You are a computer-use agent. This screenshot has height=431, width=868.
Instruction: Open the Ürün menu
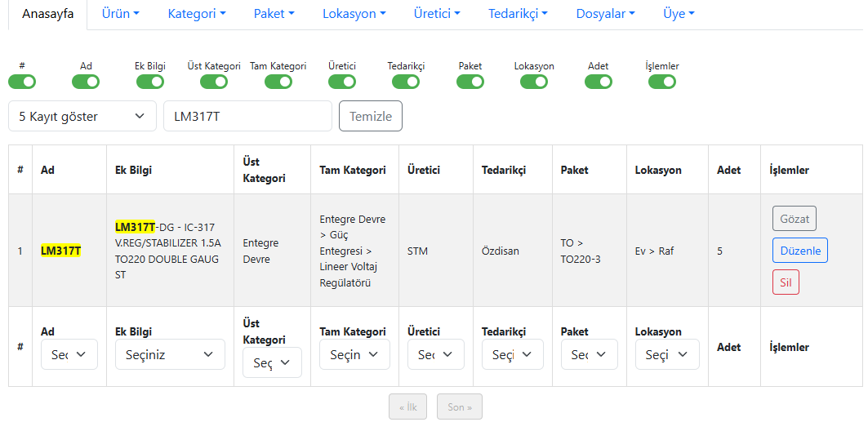121,14
